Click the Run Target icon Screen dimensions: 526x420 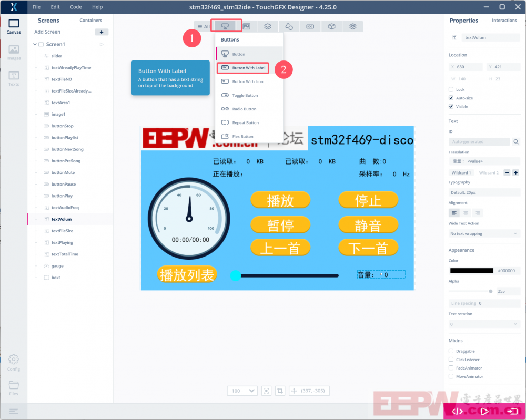point(512,411)
